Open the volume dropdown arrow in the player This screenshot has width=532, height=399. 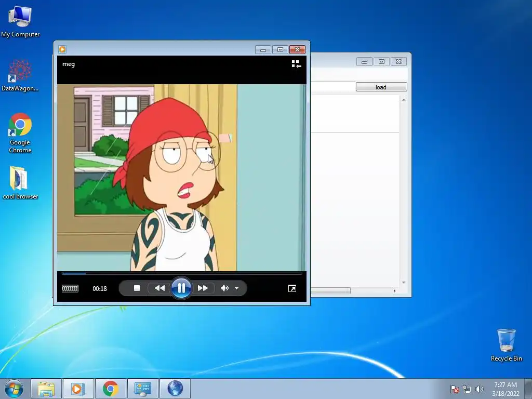tap(236, 288)
